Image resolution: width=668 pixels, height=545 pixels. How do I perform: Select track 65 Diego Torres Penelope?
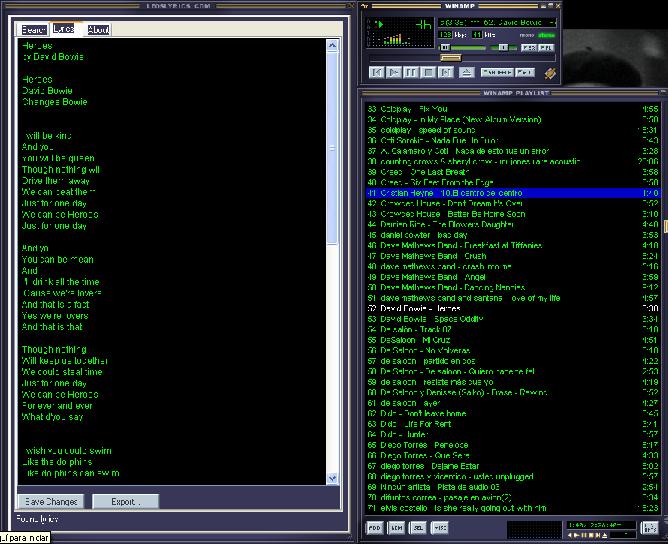(x=513, y=445)
